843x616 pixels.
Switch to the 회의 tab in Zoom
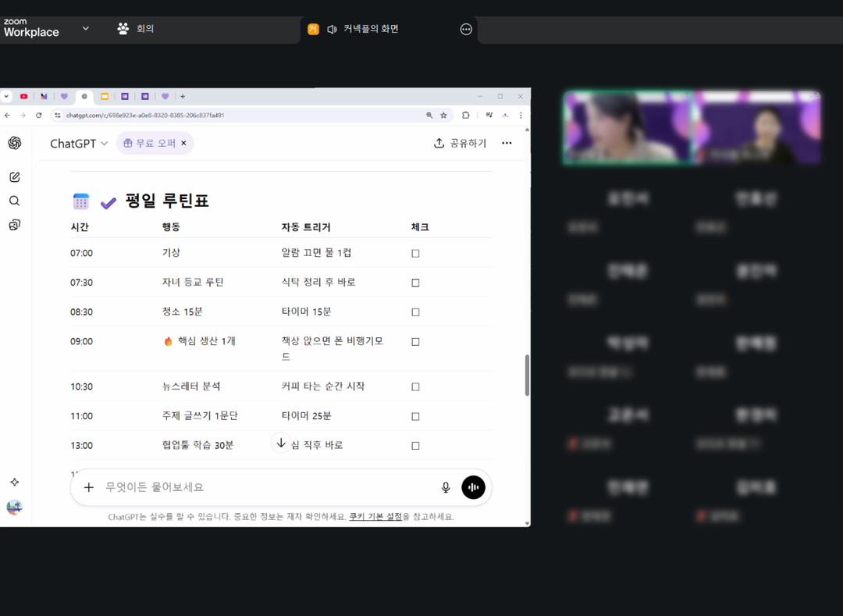[x=136, y=29]
